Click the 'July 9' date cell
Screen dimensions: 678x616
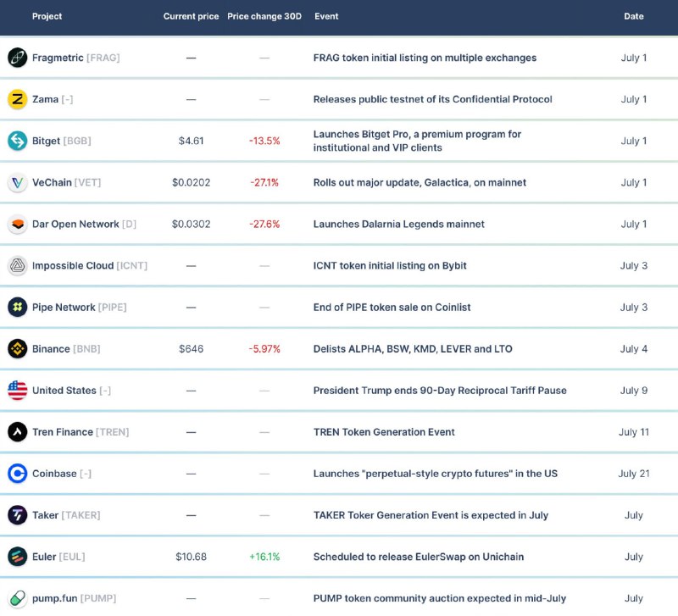(634, 391)
